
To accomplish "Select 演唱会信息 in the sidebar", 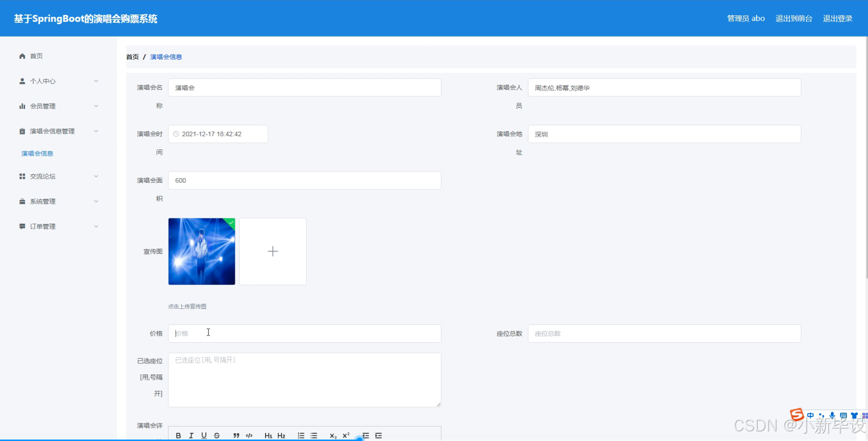I will coord(37,153).
